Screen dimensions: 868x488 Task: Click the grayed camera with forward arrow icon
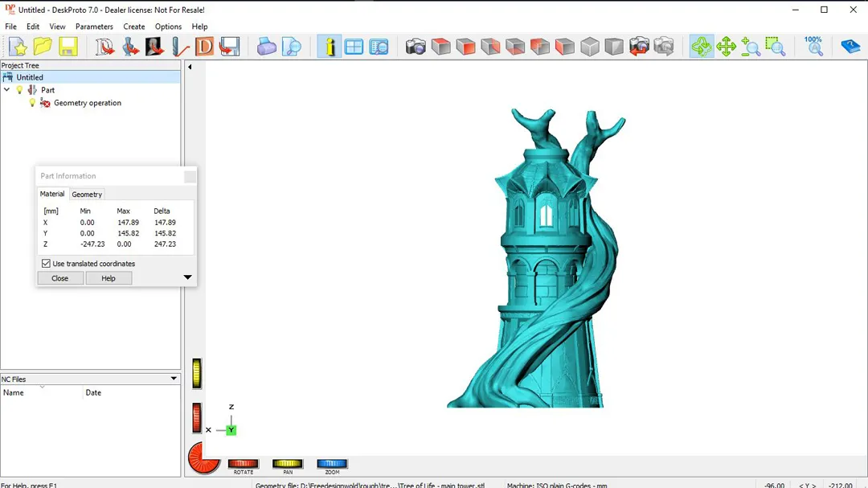coord(664,47)
